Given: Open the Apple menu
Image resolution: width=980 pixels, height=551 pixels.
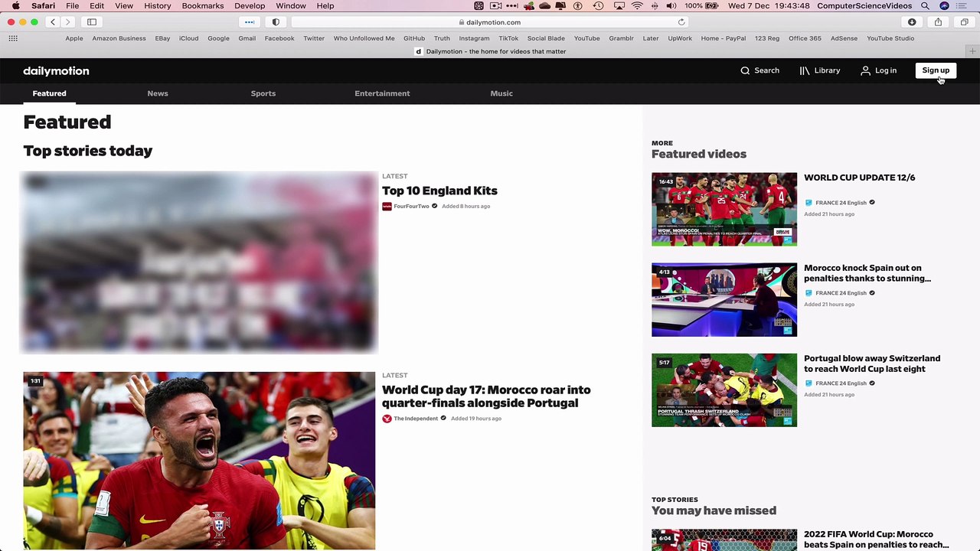Looking at the screenshot, I should tap(15, 6).
